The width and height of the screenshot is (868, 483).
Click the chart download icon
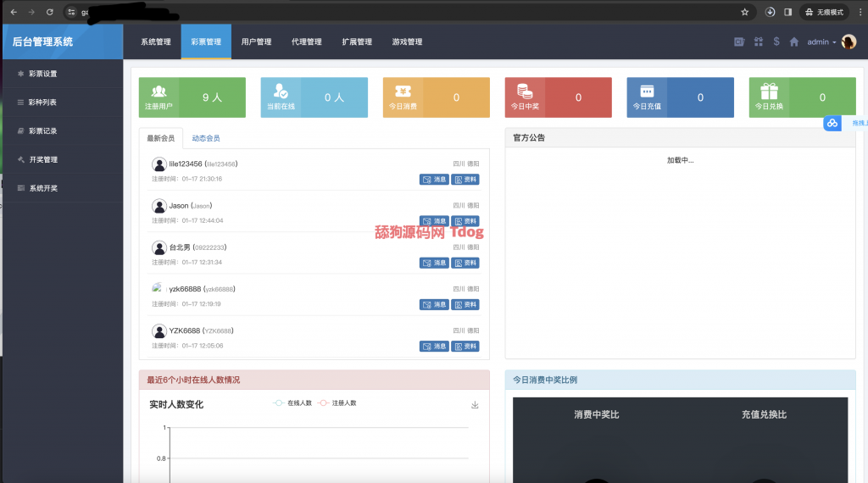coord(475,405)
